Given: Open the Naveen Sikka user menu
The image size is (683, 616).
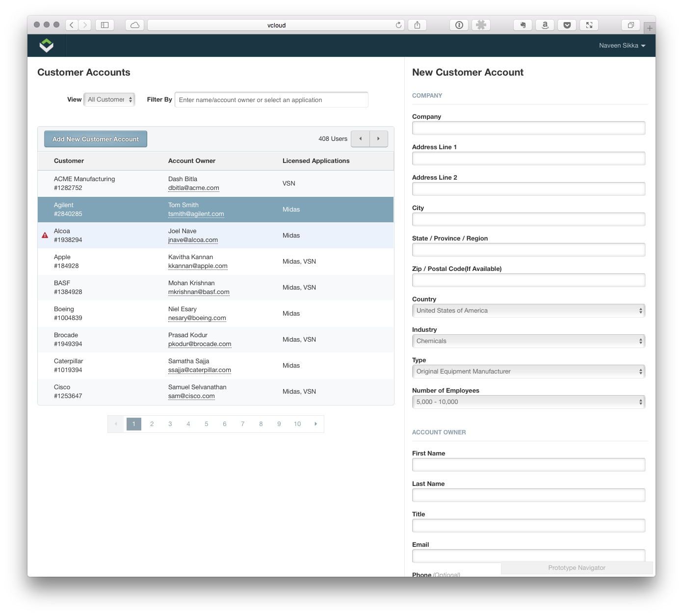Looking at the screenshot, I should 622,46.
